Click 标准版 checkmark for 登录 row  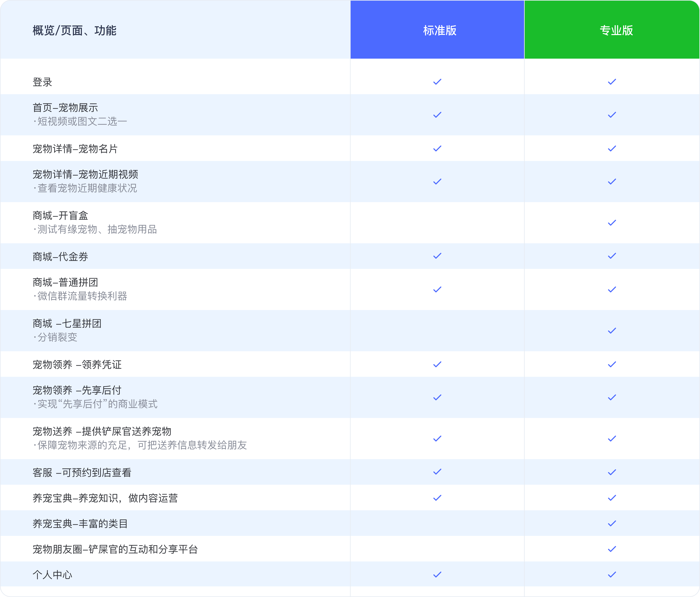(x=437, y=82)
